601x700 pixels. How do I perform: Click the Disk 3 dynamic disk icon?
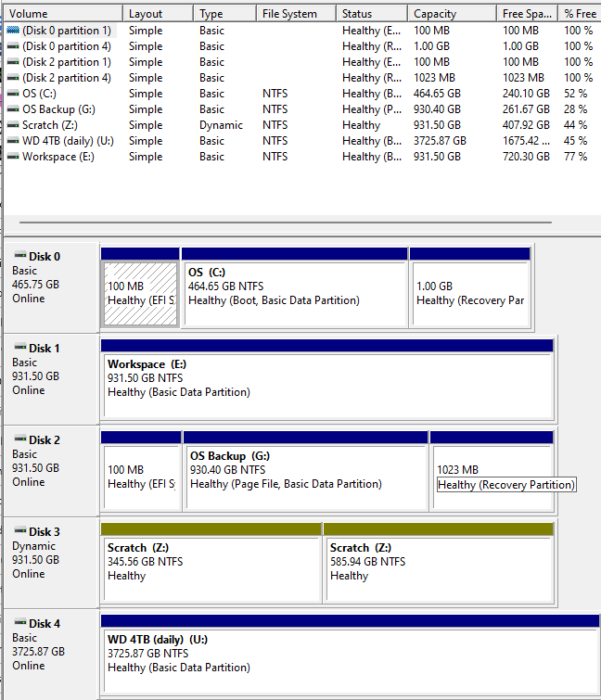19,531
